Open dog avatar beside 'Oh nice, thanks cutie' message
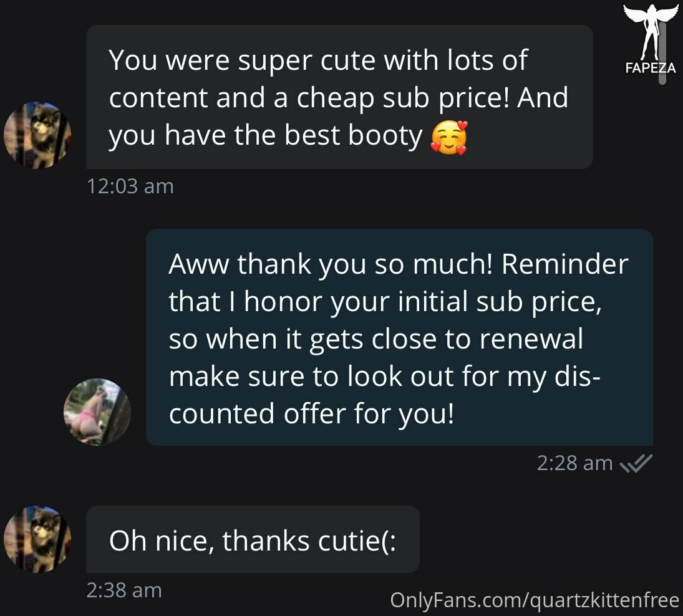Image resolution: width=683 pixels, height=616 pixels. 37,539
